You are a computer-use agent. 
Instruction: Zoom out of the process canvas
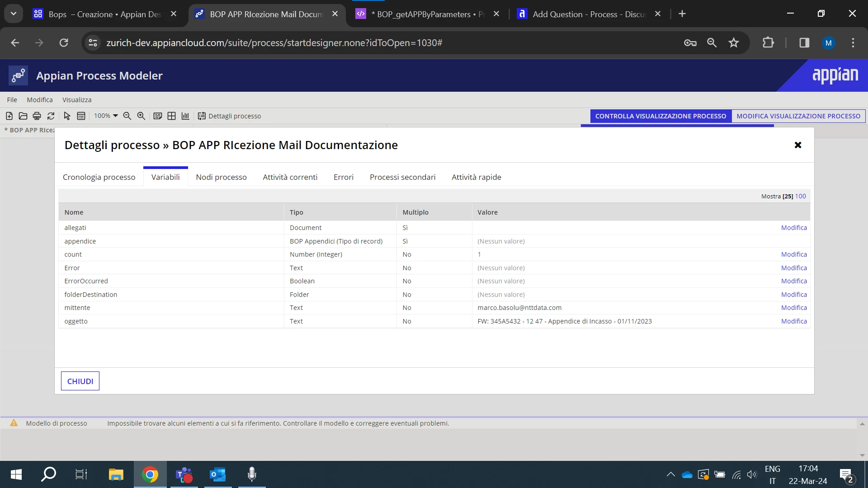coord(127,116)
